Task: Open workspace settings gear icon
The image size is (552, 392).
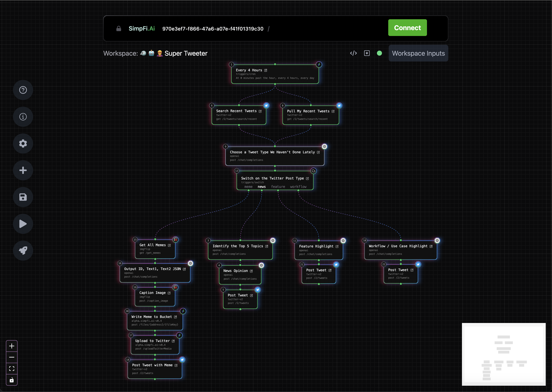Action: 23,144
